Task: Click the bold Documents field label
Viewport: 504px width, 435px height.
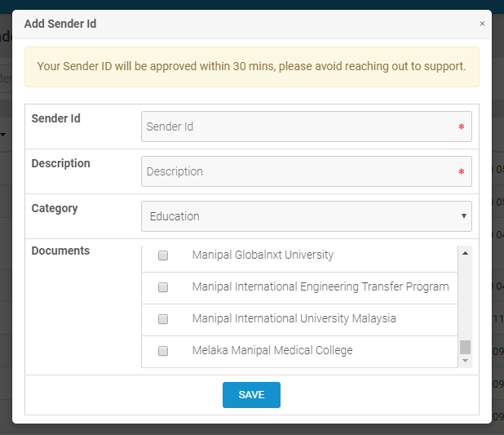Action: click(60, 251)
